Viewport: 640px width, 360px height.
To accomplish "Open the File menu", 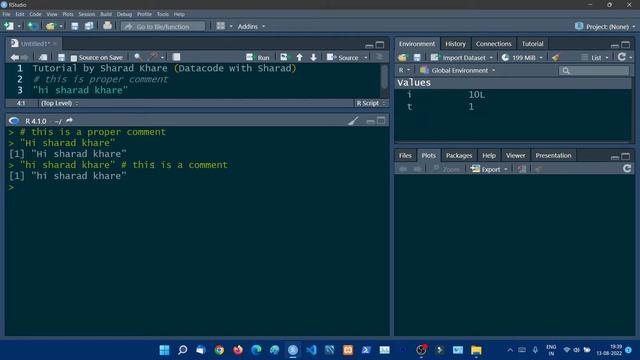I will click(6, 14).
